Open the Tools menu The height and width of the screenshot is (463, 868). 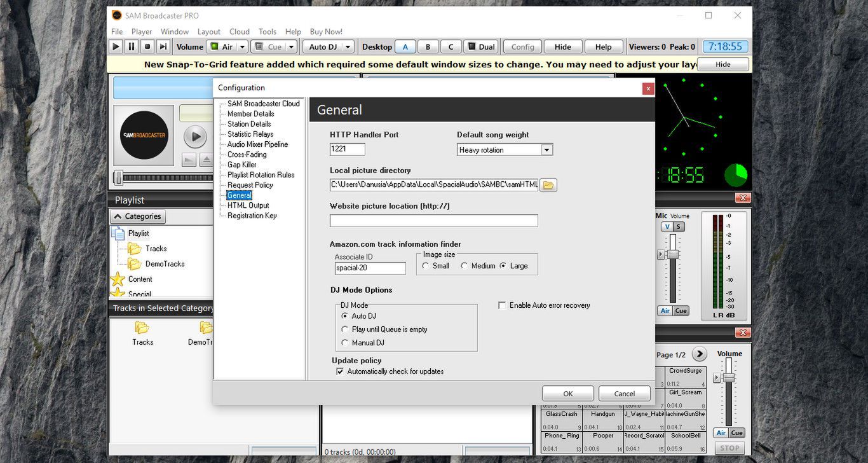268,31
